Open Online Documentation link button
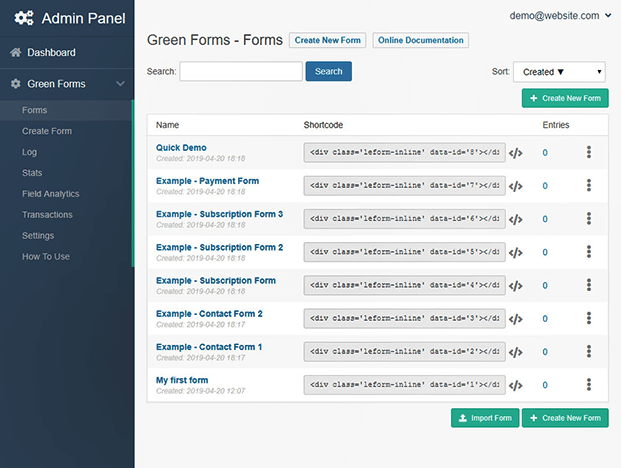Viewport: 621px width, 468px height. pyautogui.click(x=421, y=40)
